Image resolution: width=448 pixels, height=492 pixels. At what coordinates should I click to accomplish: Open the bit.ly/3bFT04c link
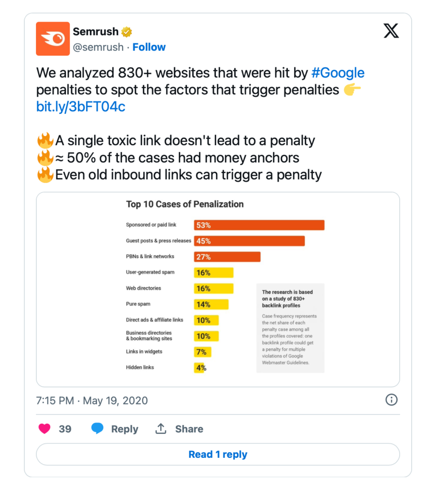click(81, 107)
